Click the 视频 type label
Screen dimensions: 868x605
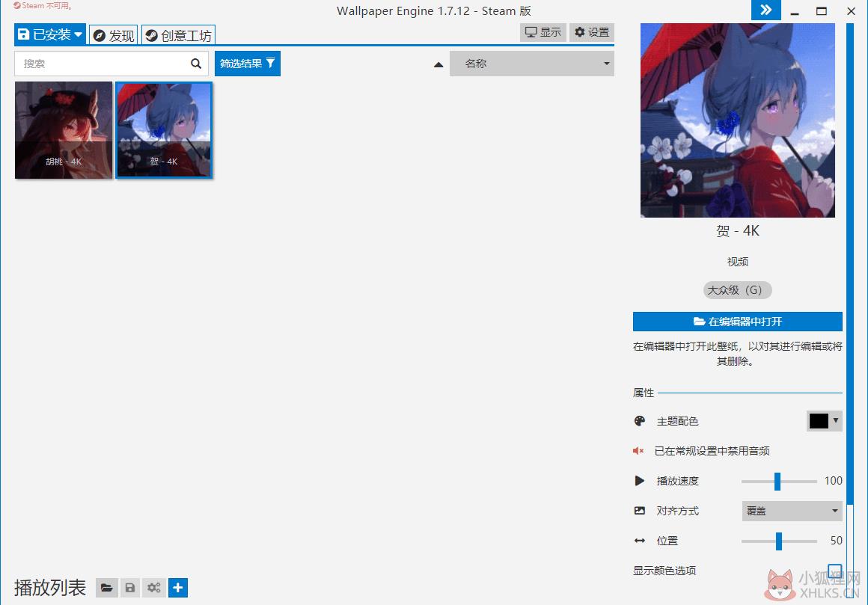(x=737, y=262)
